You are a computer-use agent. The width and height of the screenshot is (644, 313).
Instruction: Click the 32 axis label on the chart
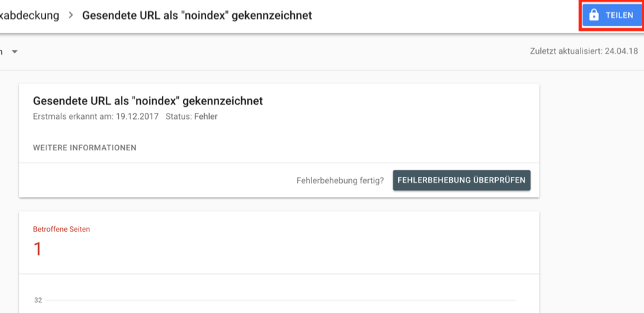pyautogui.click(x=38, y=300)
